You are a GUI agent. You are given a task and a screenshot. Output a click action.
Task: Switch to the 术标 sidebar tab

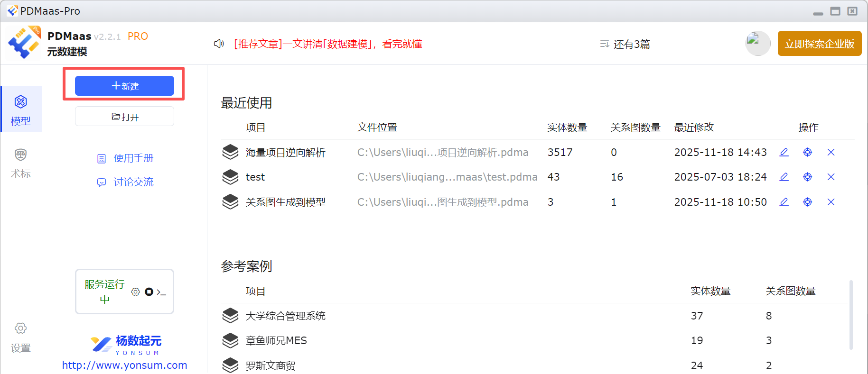(x=21, y=163)
